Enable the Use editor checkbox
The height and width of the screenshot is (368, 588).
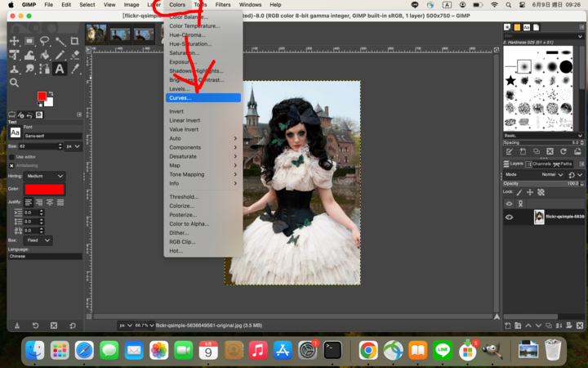[11, 156]
